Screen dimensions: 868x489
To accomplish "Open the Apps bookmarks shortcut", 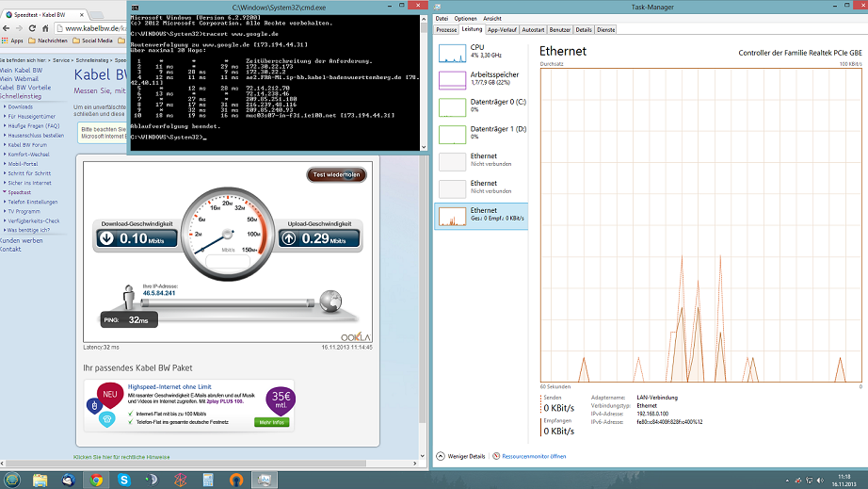I will click(x=12, y=41).
